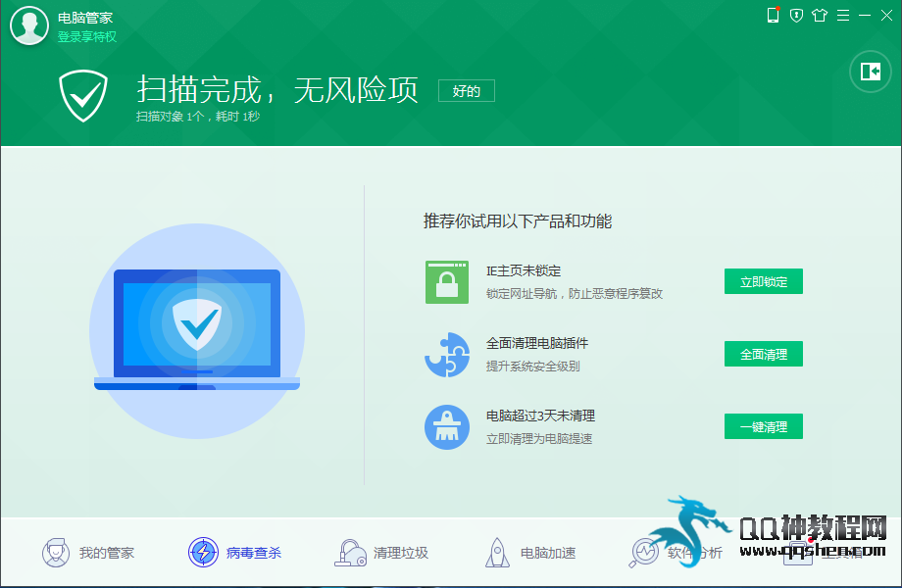Click the return to home round icon
This screenshot has width=902, height=588.
click(x=871, y=72)
